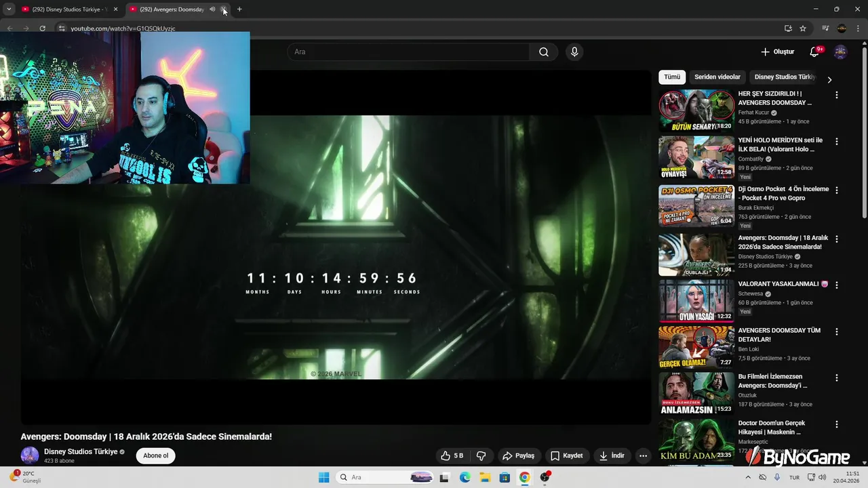Open options for VALORANT YASAKLANMALI video
Image resolution: width=868 pixels, height=488 pixels.
(836, 285)
